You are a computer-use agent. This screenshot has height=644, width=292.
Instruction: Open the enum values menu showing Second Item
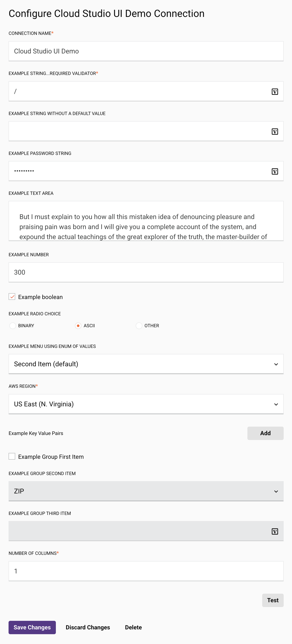(x=146, y=364)
